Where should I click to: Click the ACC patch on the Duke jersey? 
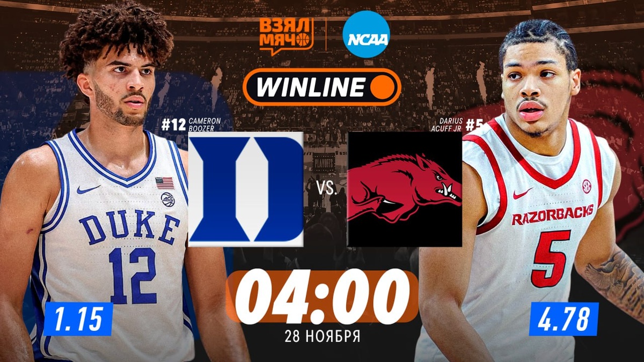click(x=167, y=200)
